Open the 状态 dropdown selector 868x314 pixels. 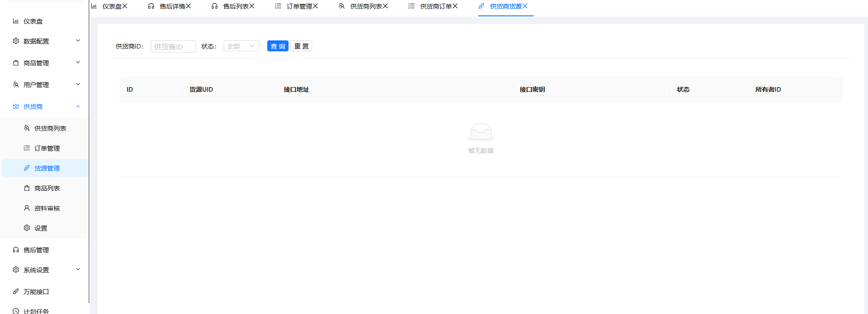[241, 46]
